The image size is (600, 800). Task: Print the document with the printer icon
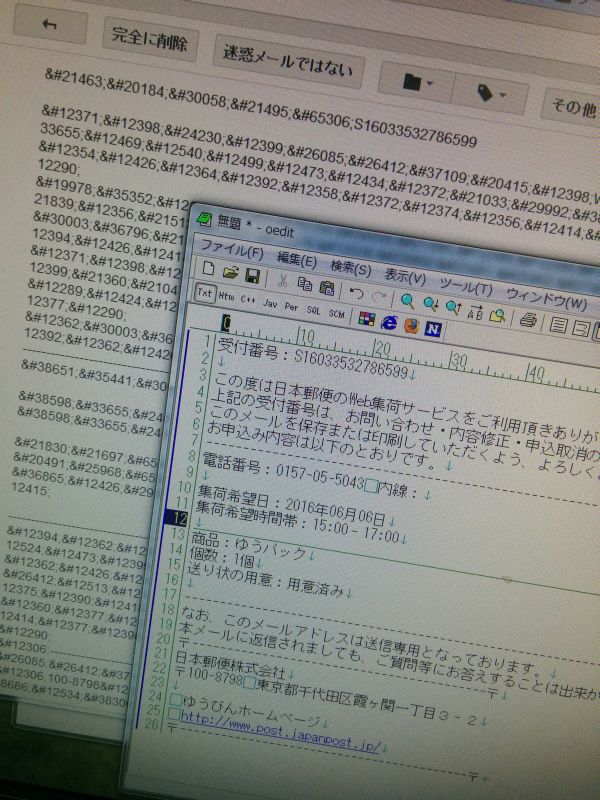pos(529,320)
